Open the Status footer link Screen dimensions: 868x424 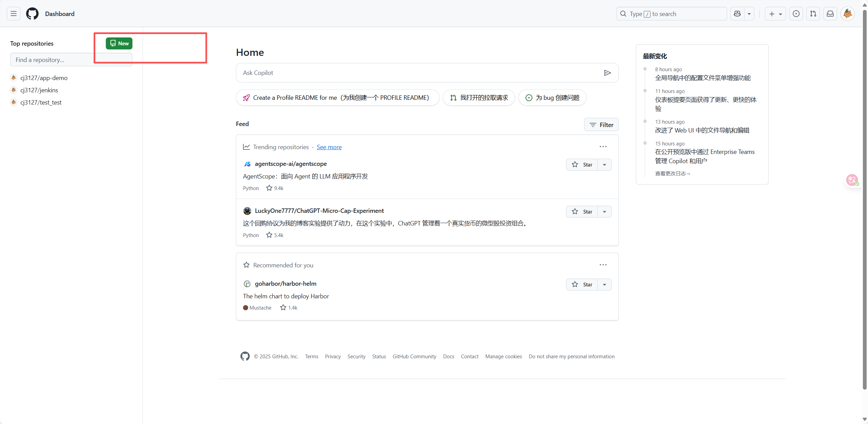379,357
